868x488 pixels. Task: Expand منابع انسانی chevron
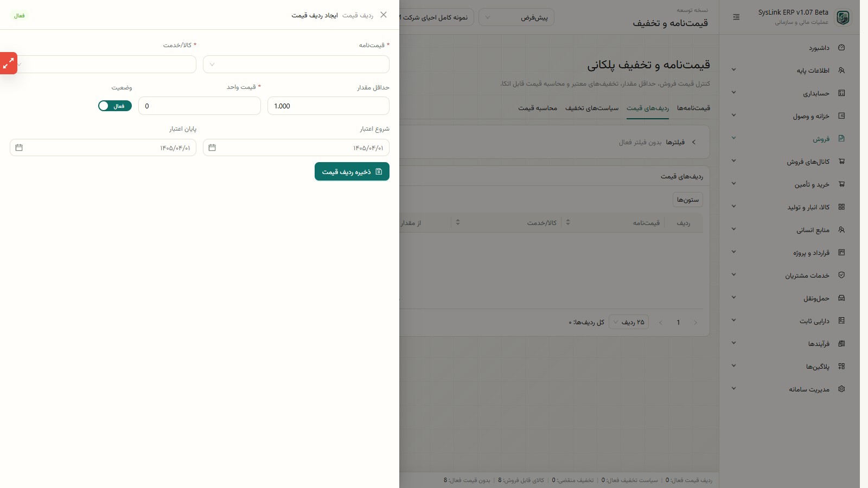pyautogui.click(x=733, y=229)
